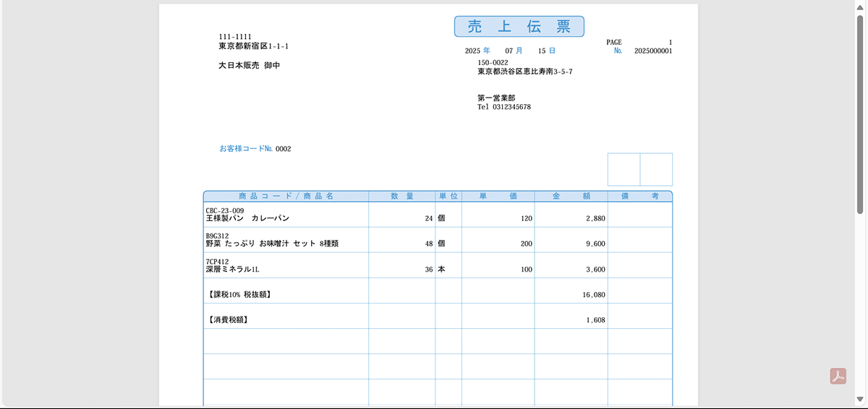Click the Acrobat PDF export icon
The image size is (868, 409).
838,376
